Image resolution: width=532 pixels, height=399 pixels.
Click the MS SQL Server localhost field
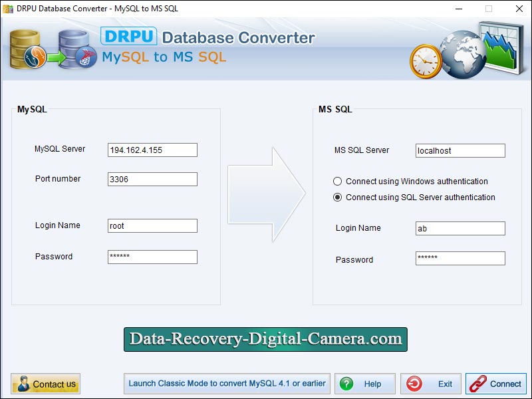[x=460, y=150]
